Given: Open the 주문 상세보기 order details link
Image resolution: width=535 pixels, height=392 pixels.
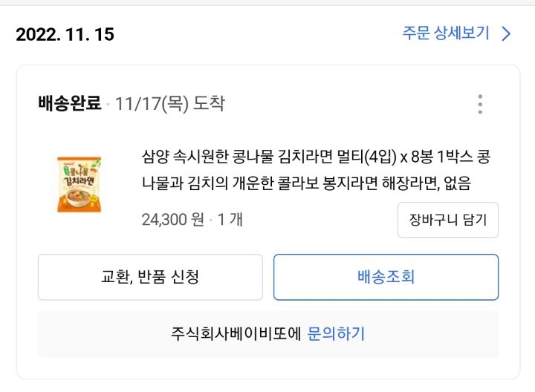Looking at the screenshot, I should (446, 33).
